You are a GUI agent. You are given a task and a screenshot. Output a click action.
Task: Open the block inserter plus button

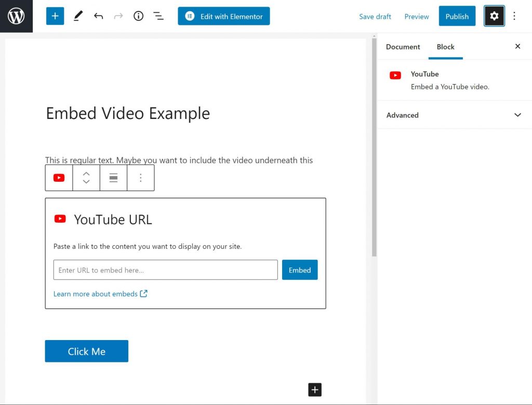[55, 16]
